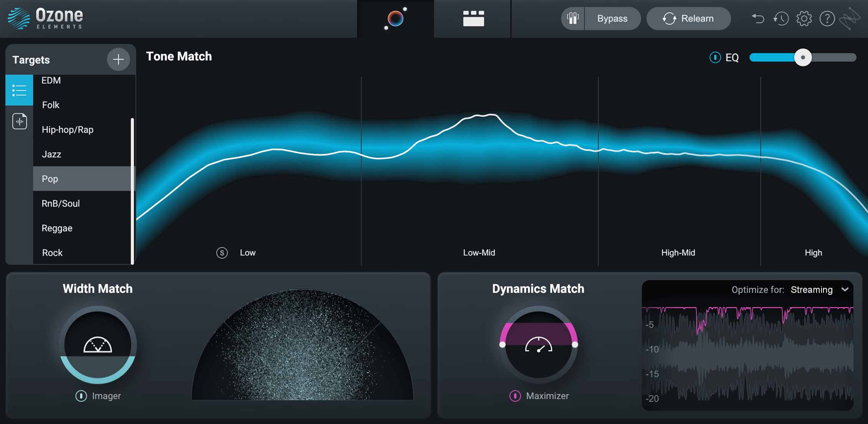This screenshot has width=868, height=424.
Task: Switch to the modules grid view icon
Action: coord(473,18)
